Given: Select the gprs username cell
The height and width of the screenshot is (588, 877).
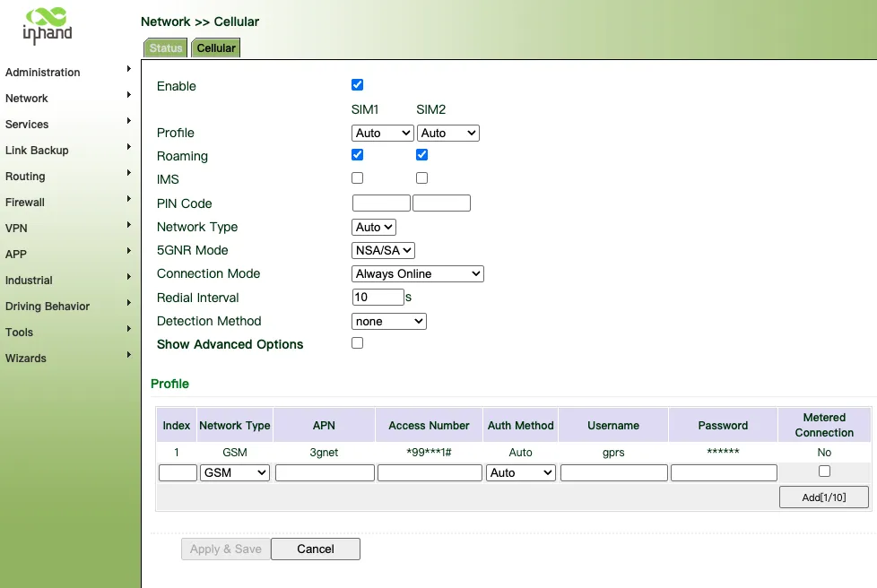Looking at the screenshot, I should (613, 452).
